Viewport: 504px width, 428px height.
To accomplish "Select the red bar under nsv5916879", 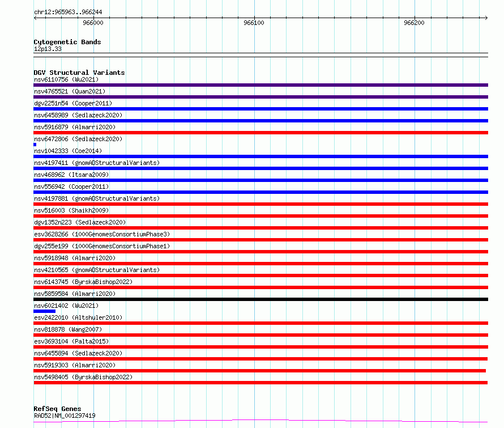I will point(260,133).
